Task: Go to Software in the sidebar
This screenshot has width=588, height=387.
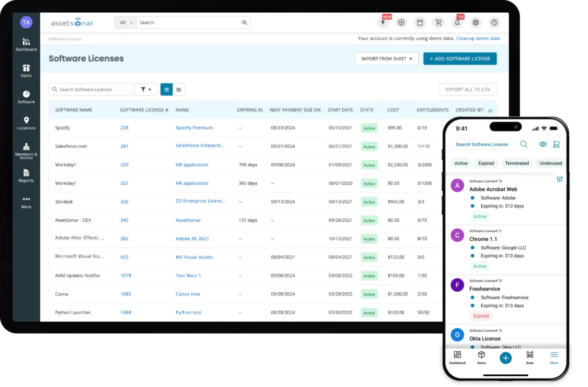Action: 26,97
